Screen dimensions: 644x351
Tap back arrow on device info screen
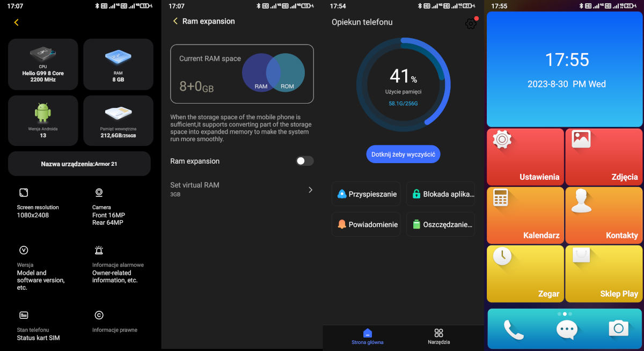(x=16, y=23)
